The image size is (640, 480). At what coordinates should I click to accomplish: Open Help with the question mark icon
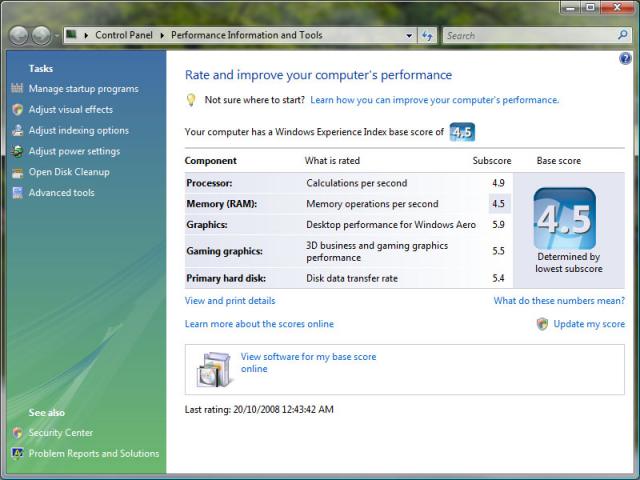(625, 59)
